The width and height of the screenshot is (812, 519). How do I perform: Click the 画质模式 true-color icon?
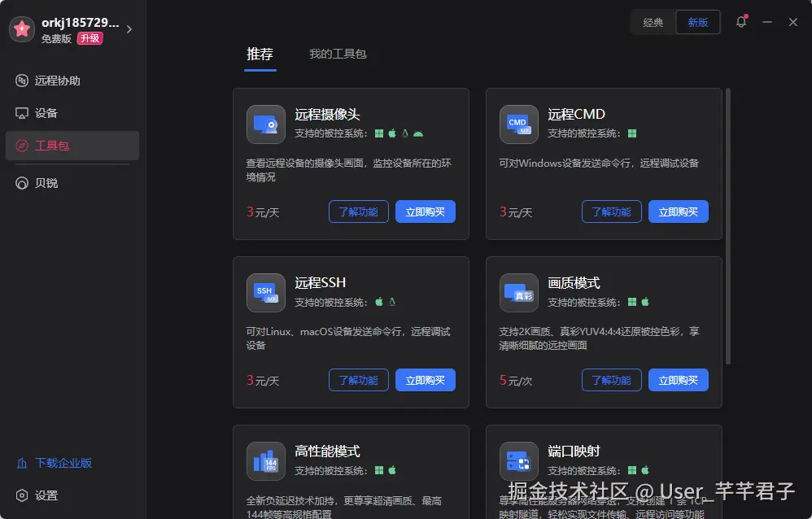[519, 293]
